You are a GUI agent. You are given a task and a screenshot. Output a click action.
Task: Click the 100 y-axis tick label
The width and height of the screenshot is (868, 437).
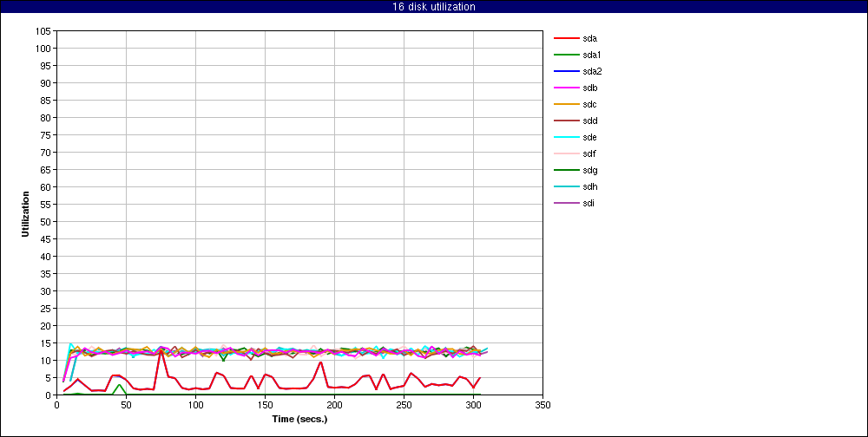(x=45, y=49)
